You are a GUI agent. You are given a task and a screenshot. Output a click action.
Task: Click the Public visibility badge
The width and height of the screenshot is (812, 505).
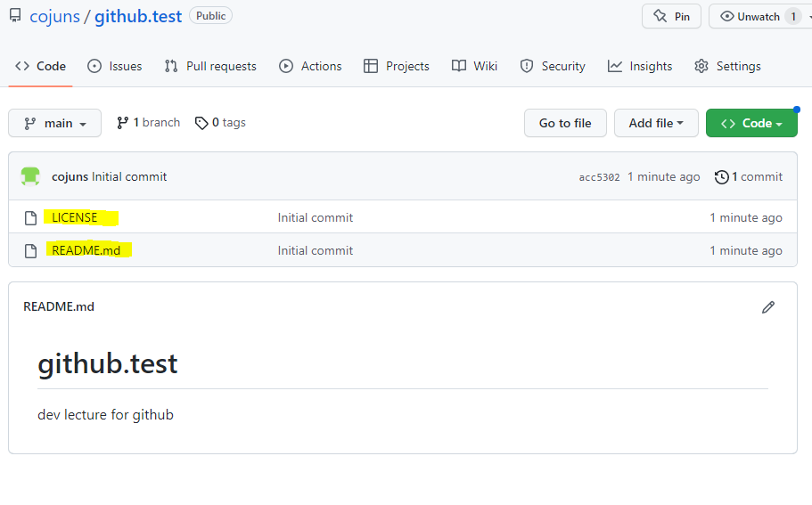pyautogui.click(x=210, y=15)
